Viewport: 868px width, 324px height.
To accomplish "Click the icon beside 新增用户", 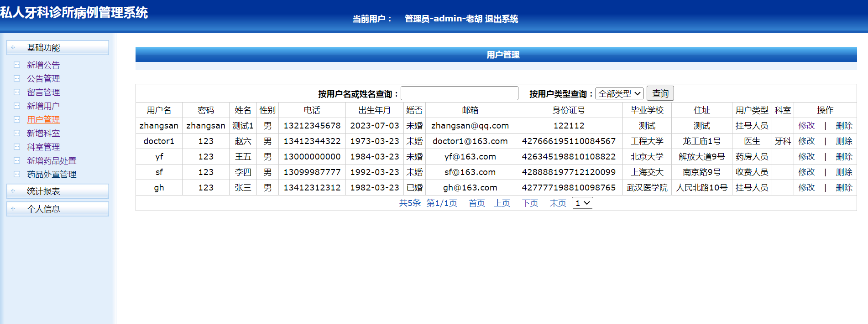I will (17, 106).
